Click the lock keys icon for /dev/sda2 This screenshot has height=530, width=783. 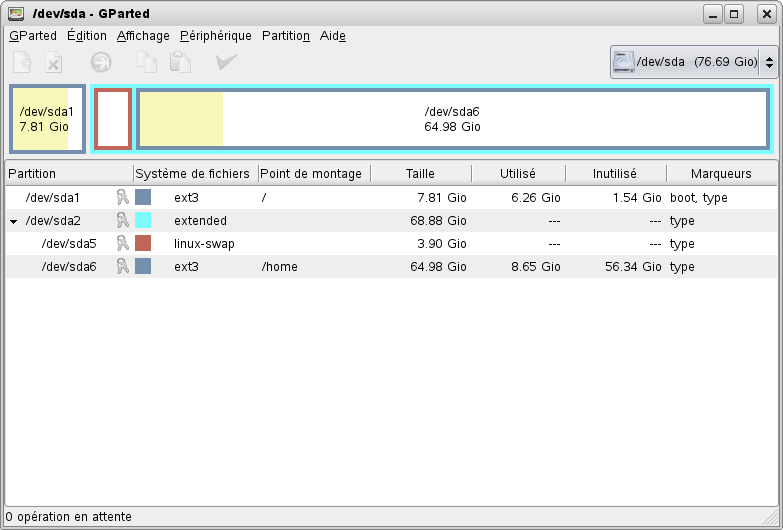(x=122, y=220)
